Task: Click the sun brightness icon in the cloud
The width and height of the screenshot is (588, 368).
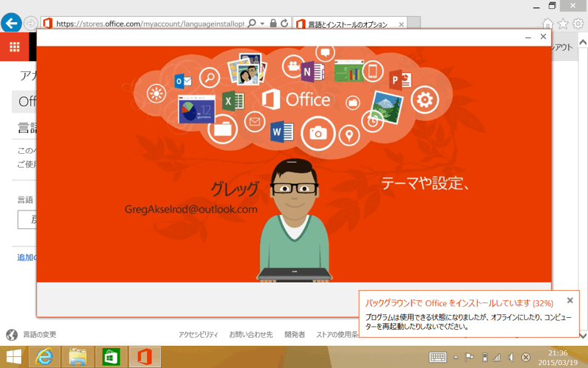Action: (157, 94)
